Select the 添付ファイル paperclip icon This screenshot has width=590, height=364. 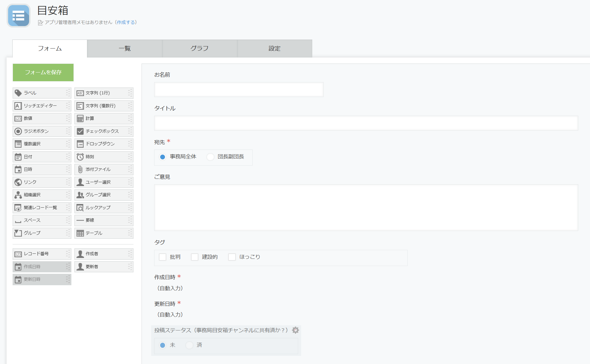(x=80, y=170)
